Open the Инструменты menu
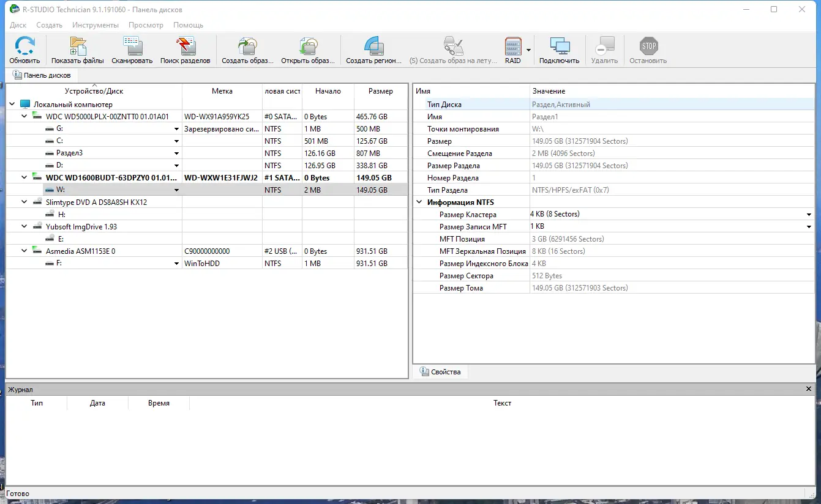Screen dimensions: 821x504 point(95,25)
